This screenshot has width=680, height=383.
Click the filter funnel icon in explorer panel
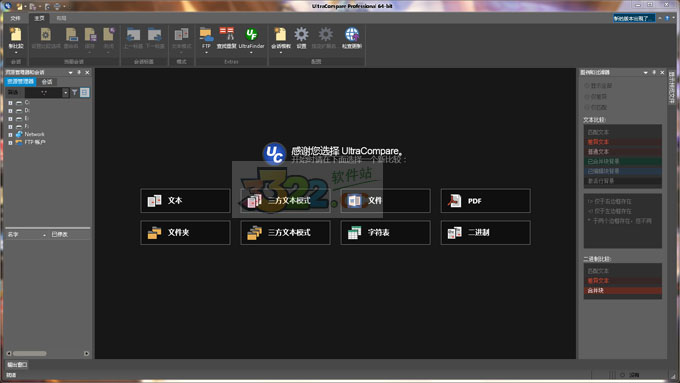(75, 92)
